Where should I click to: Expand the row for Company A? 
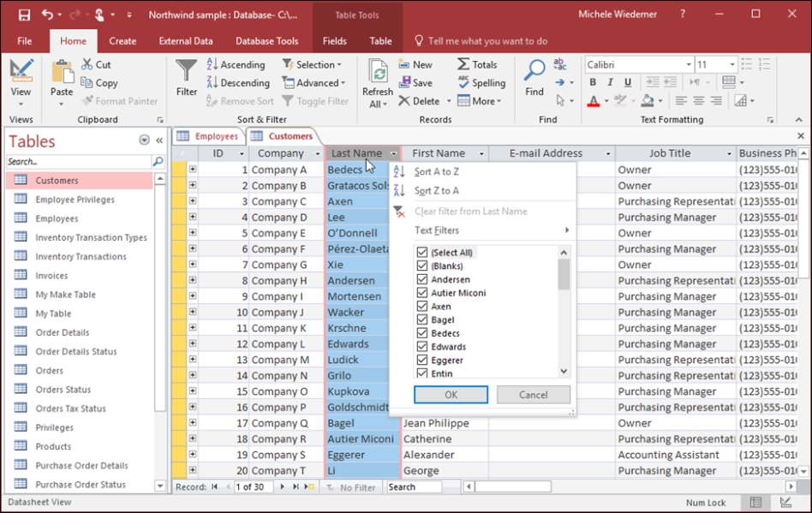click(192, 170)
